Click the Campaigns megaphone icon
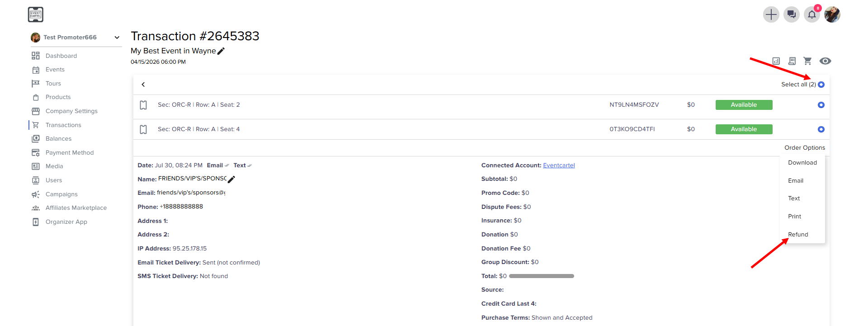The image size is (868, 326). point(36,194)
